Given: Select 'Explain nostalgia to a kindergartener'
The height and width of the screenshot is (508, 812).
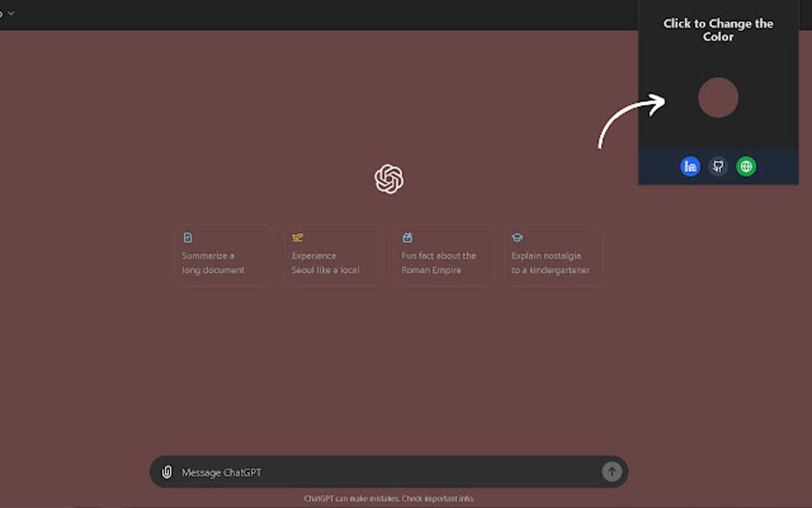Looking at the screenshot, I should click(x=552, y=256).
